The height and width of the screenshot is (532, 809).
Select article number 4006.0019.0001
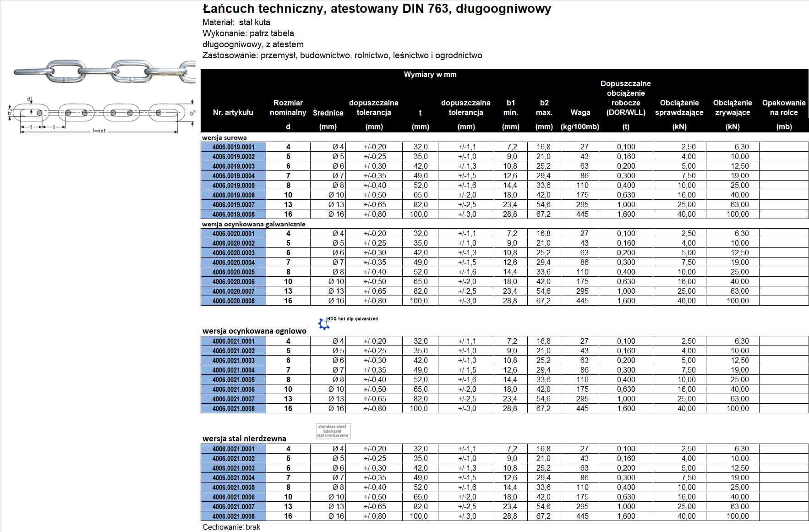[233, 147]
